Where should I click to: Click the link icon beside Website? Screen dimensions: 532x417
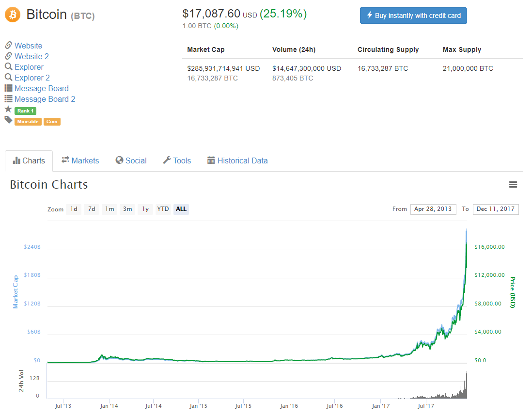9,45
